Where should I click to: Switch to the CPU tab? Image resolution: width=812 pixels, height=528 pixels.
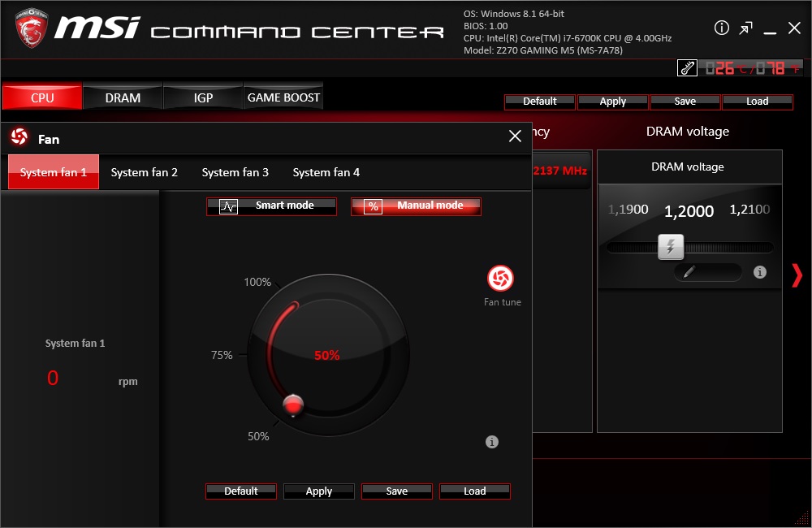[x=42, y=97]
